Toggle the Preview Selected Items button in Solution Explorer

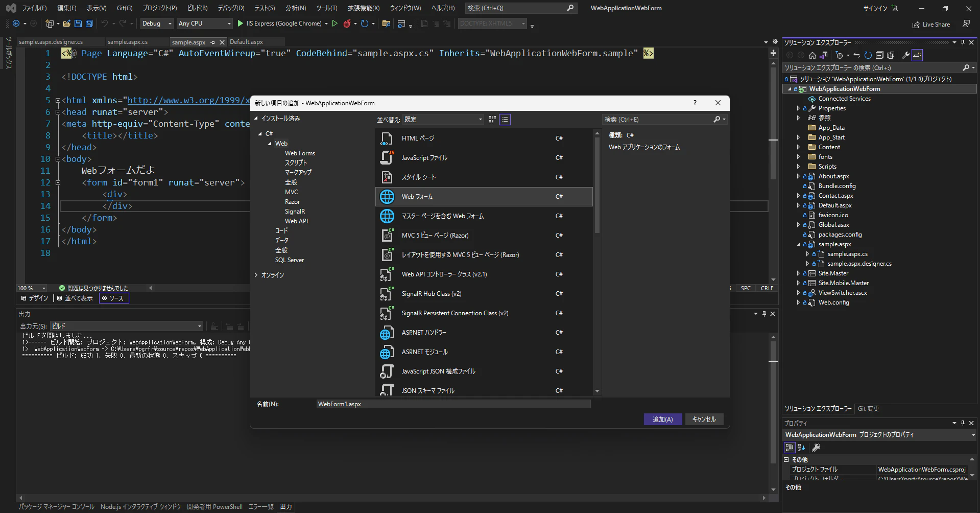coord(917,55)
